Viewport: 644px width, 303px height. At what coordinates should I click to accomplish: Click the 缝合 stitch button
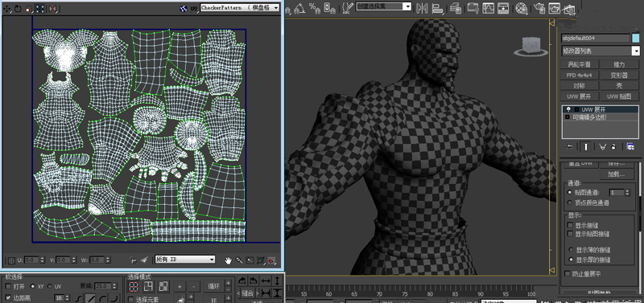(248, 293)
